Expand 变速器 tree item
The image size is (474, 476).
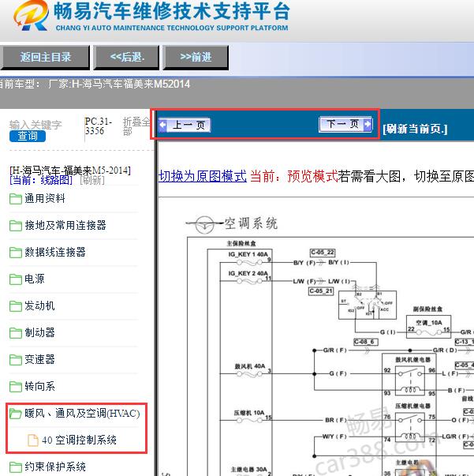(39, 359)
